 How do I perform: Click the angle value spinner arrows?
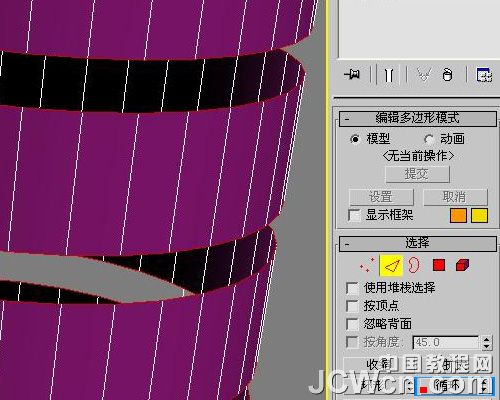point(486,342)
